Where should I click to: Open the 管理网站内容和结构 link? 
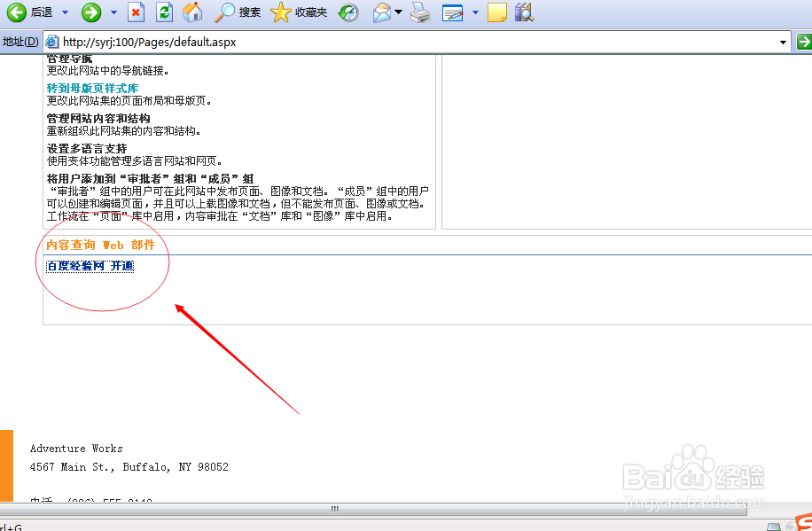tap(98, 119)
